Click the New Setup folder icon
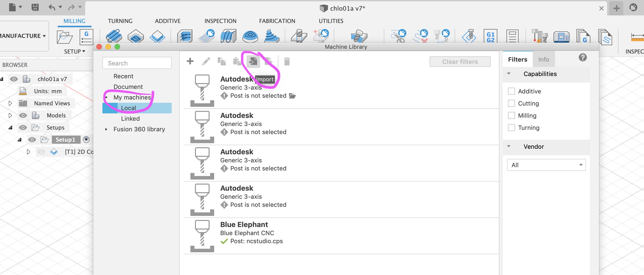The height and width of the screenshot is (275, 644). click(x=64, y=37)
